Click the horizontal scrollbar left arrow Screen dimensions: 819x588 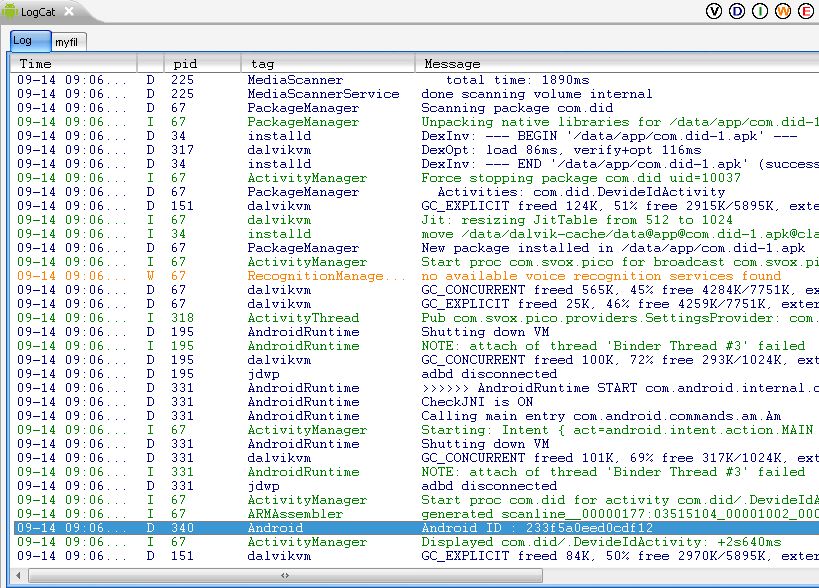(x=18, y=575)
